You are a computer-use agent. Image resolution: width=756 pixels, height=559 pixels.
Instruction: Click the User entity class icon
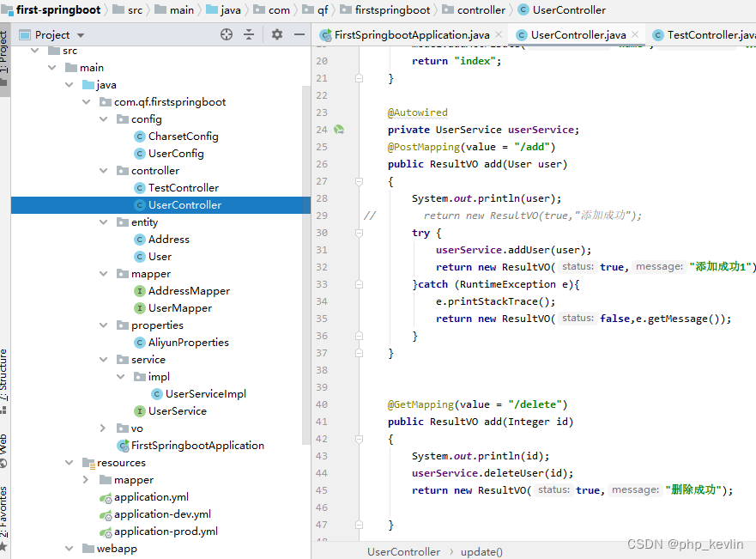tap(139, 257)
